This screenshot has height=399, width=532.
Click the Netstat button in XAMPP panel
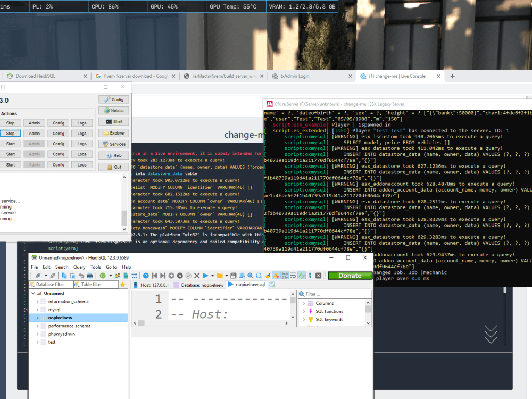click(113, 111)
